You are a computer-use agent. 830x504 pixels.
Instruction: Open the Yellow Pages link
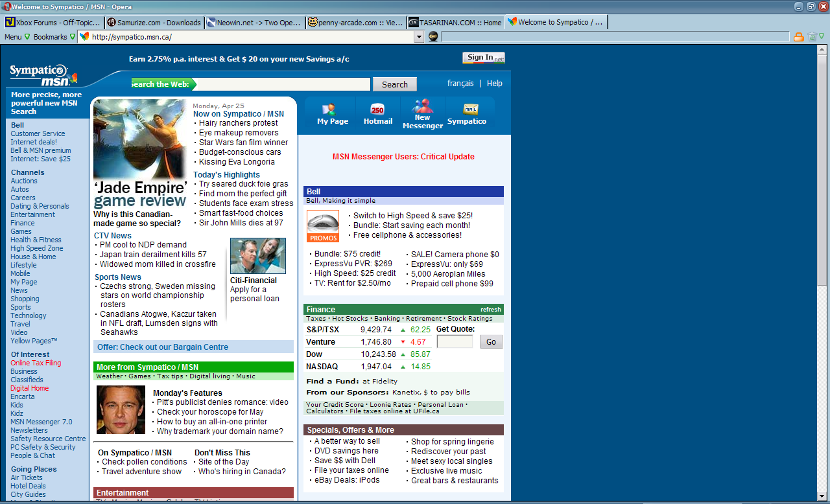pyautogui.click(x=34, y=341)
